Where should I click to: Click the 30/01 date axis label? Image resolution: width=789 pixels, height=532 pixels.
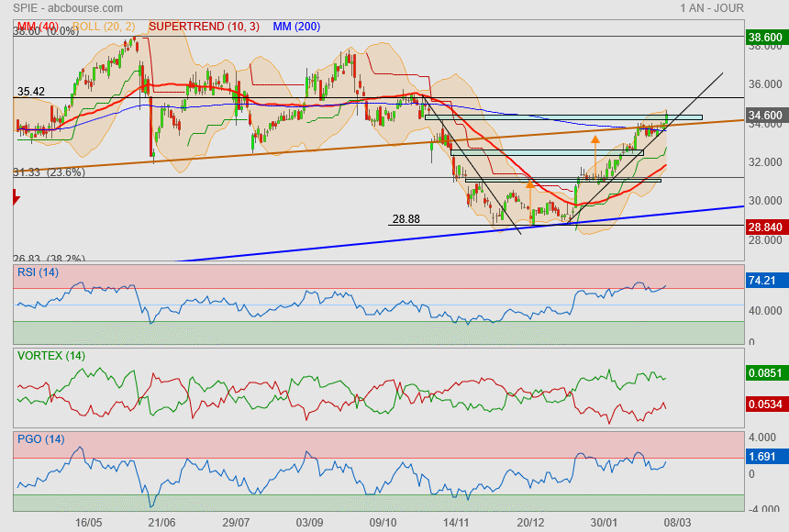pos(604,523)
